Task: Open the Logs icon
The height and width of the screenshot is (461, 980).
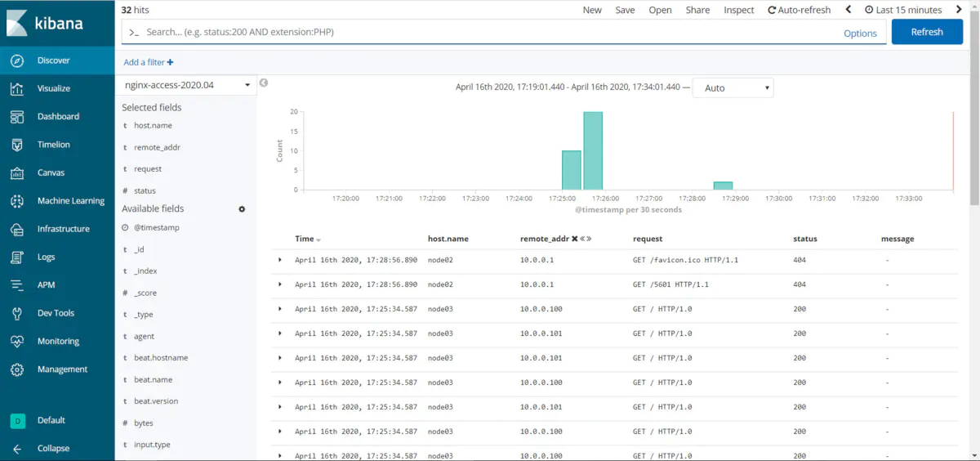Action: coord(17,257)
